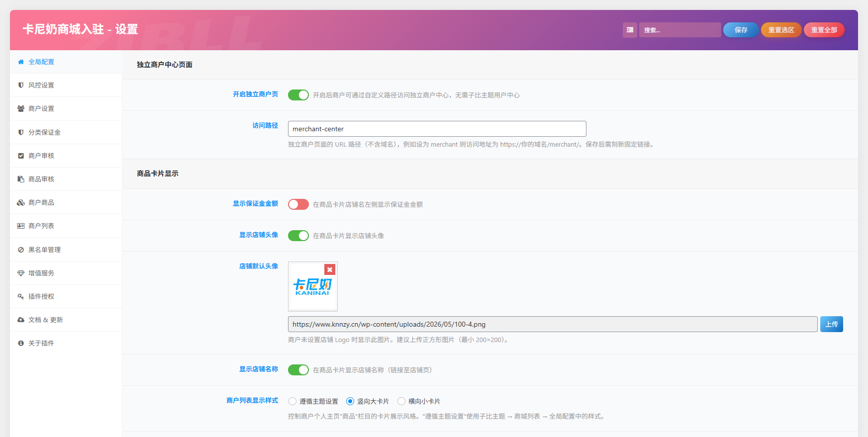Open the 商户商品 sidebar entry
The image size is (868, 437).
click(x=66, y=203)
